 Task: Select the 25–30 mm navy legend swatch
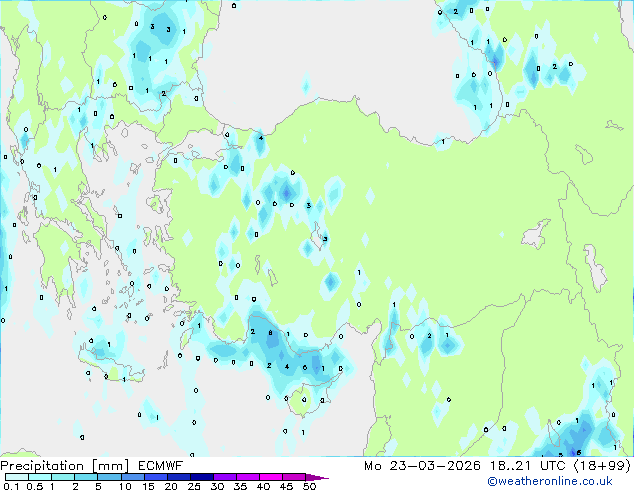pos(202,477)
